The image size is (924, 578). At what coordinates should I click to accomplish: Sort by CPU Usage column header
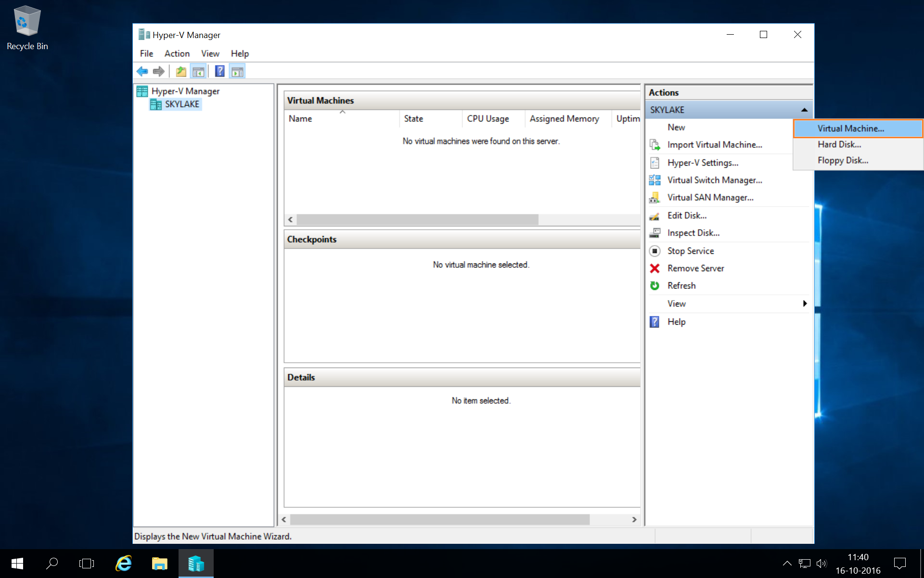[x=493, y=118]
